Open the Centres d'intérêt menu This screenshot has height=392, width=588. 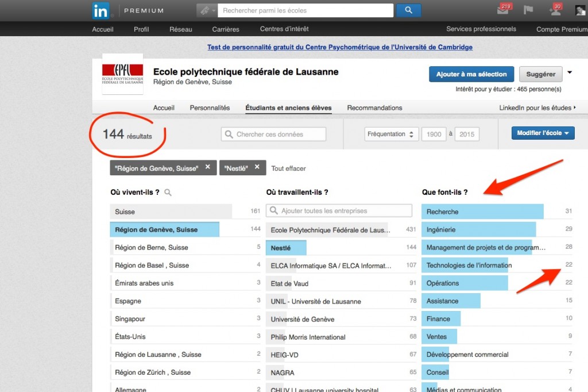click(284, 29)
